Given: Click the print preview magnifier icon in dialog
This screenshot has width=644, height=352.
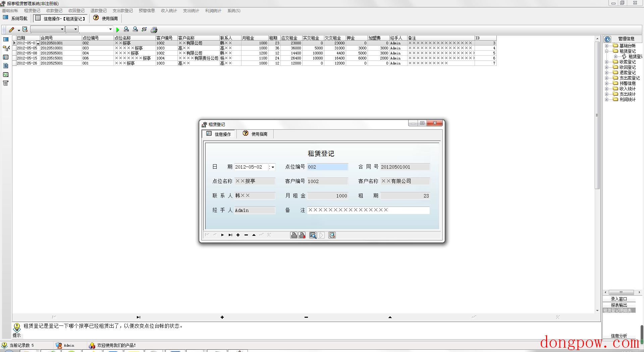Looking at the screenshot, I should click(x=313, y=235).
